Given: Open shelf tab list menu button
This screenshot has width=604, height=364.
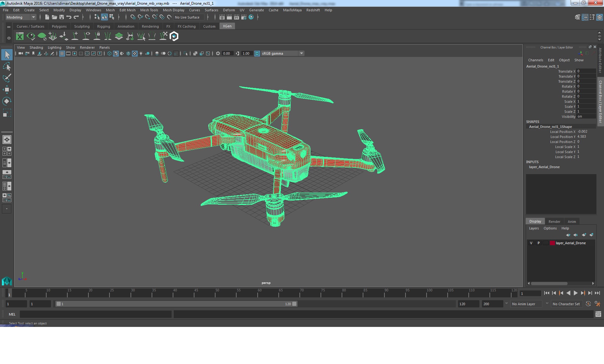Looking at the screenshot, I should [9, 27].
